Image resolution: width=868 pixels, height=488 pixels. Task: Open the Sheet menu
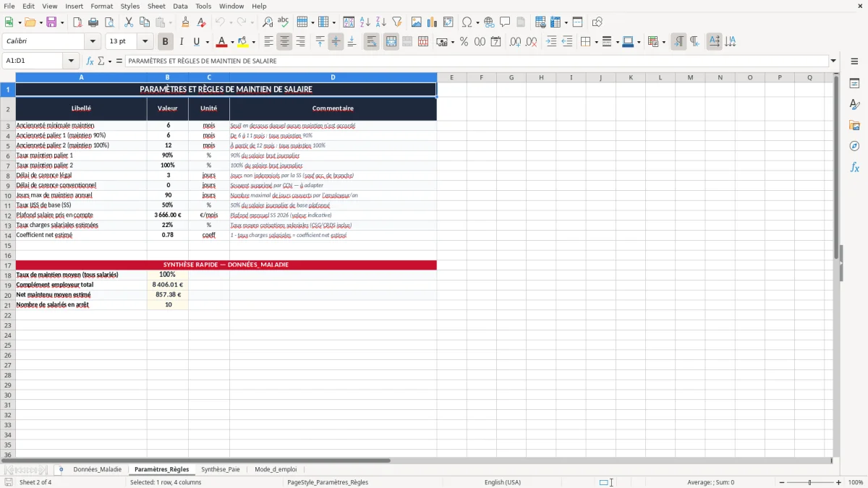pos(156,6)
